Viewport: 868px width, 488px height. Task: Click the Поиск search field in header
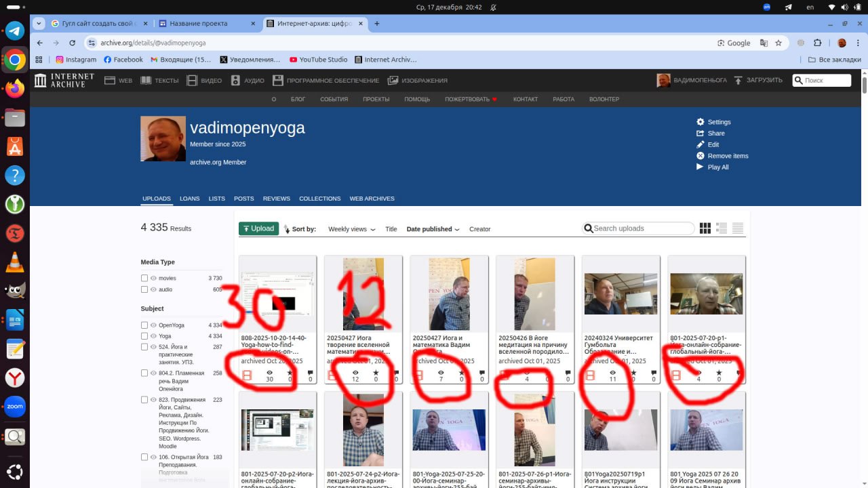[x=822, y=80]
